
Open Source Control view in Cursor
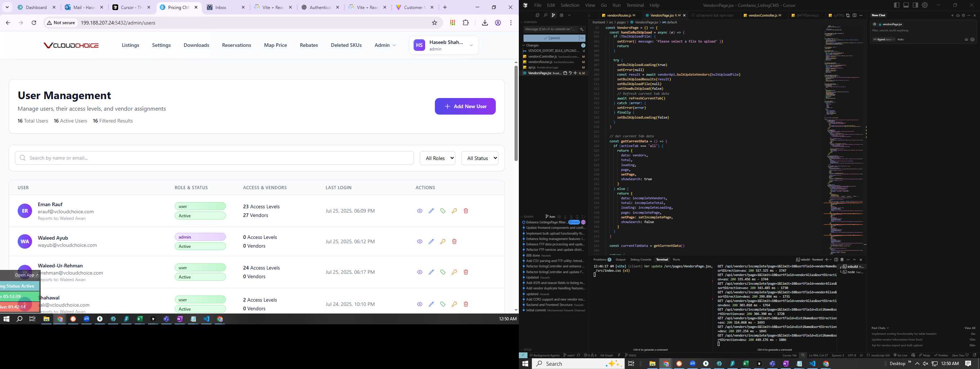coord(553,15)
